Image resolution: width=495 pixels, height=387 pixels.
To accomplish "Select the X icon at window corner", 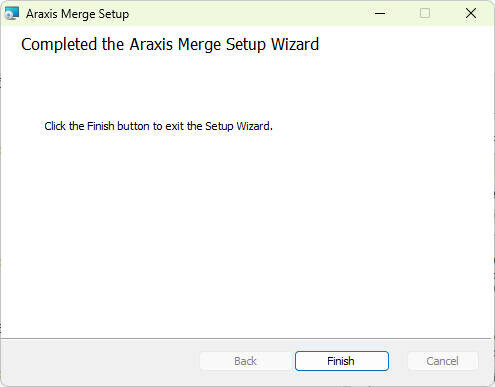I will coord(471,13).
